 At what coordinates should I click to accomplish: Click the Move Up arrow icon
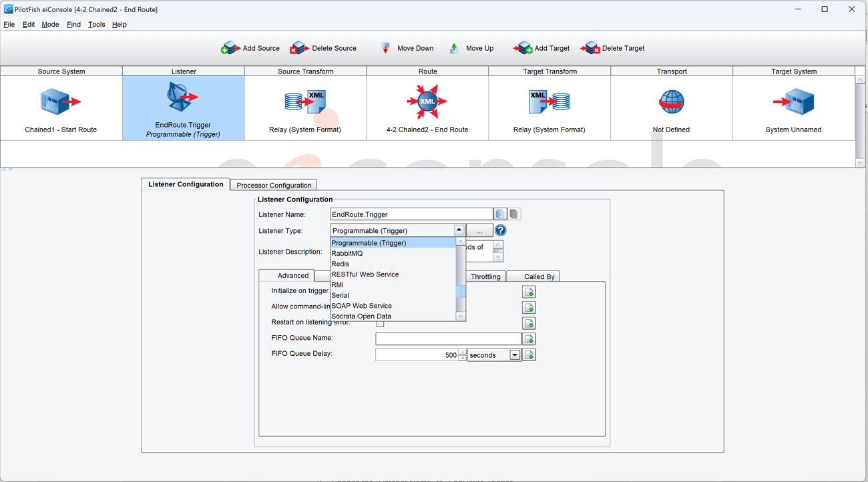(454, 48)
